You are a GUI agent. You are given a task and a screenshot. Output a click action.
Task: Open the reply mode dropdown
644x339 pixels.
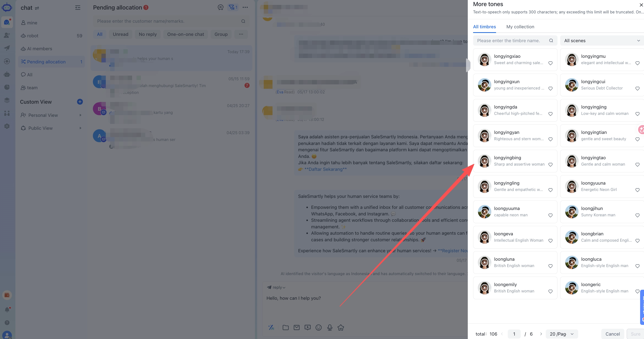[x=276, y=288]
